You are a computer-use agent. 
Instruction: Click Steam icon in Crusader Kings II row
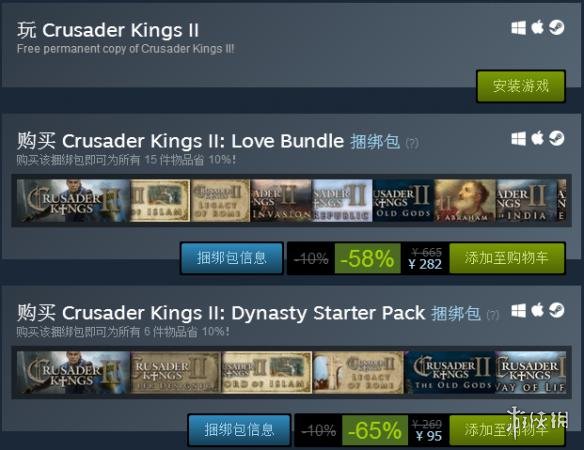click(556, 28)
